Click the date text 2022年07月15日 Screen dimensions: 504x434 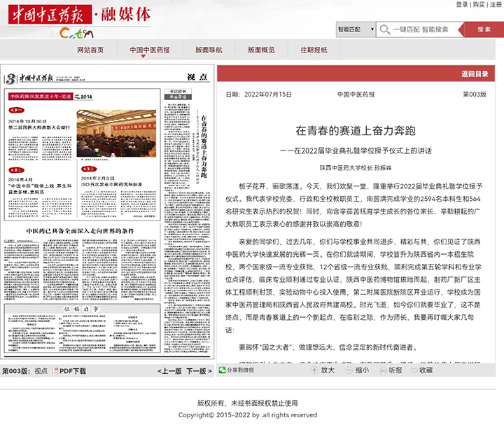[267, 94]
